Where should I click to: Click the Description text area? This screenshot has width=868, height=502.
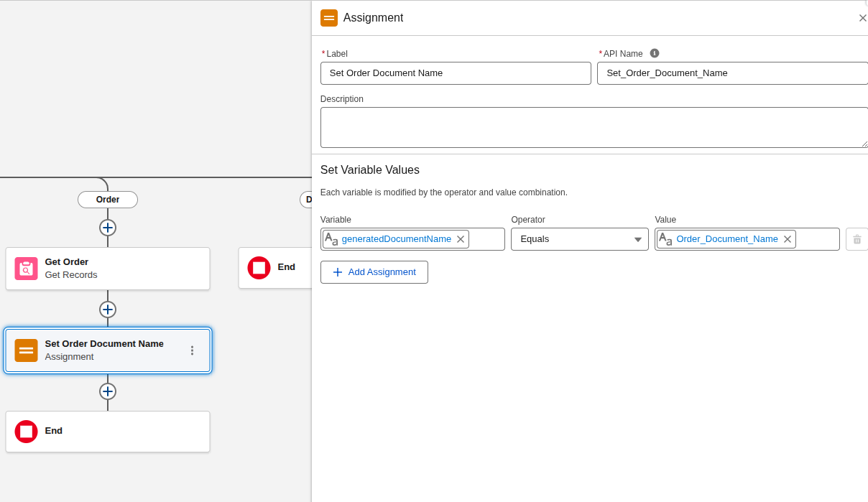click(594, 128)
